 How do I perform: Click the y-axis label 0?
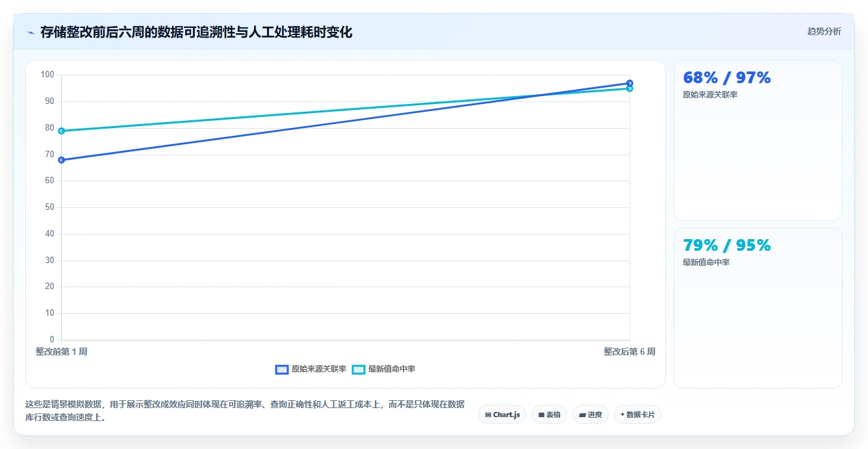[52, 340]
